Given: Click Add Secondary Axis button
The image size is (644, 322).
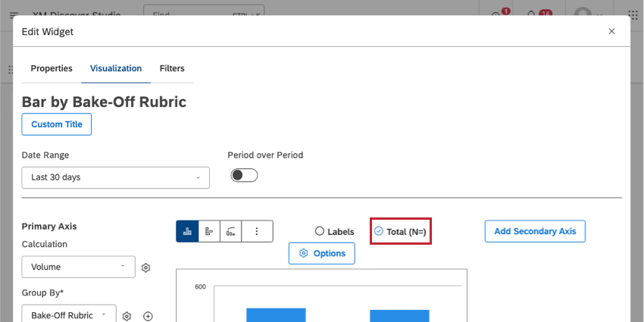Looking at the screenshot, I should (x=535, y=231).
